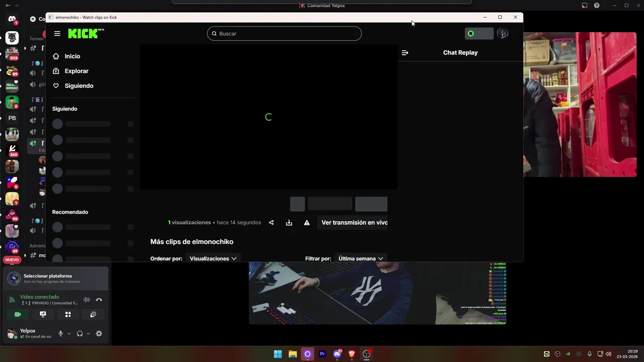This screenshot has height=362, width=644.
Task: Share your screen in Discord
Action: click(43, 314)
